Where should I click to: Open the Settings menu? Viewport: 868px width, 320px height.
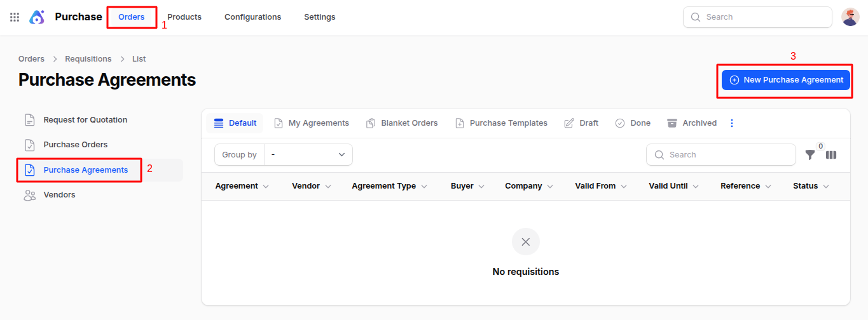click(x=320, y=17)
